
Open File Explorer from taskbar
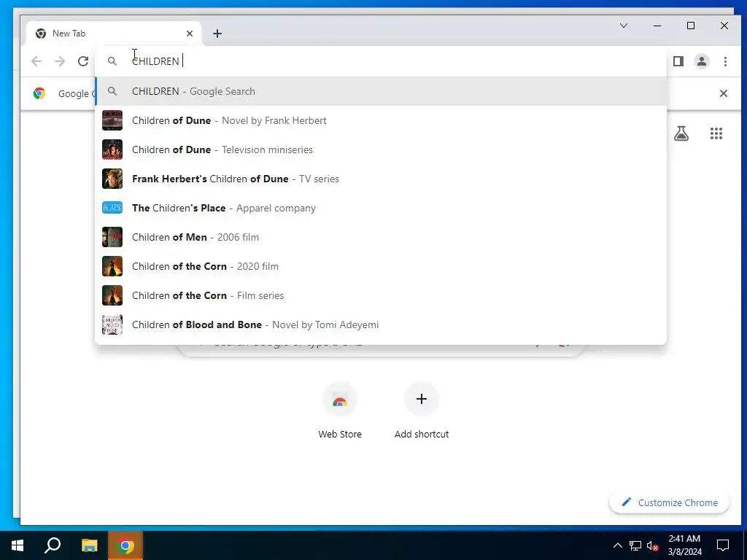89,545
